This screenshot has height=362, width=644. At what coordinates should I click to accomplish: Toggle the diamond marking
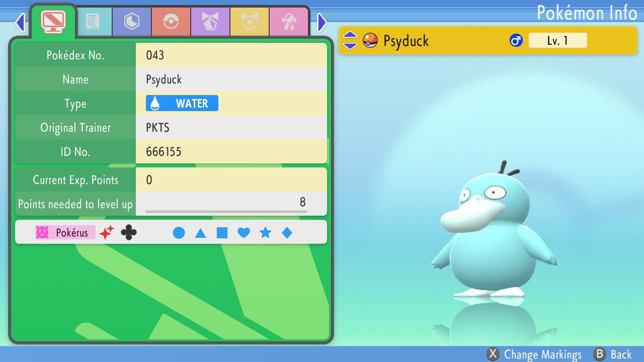tap(287, 233)
